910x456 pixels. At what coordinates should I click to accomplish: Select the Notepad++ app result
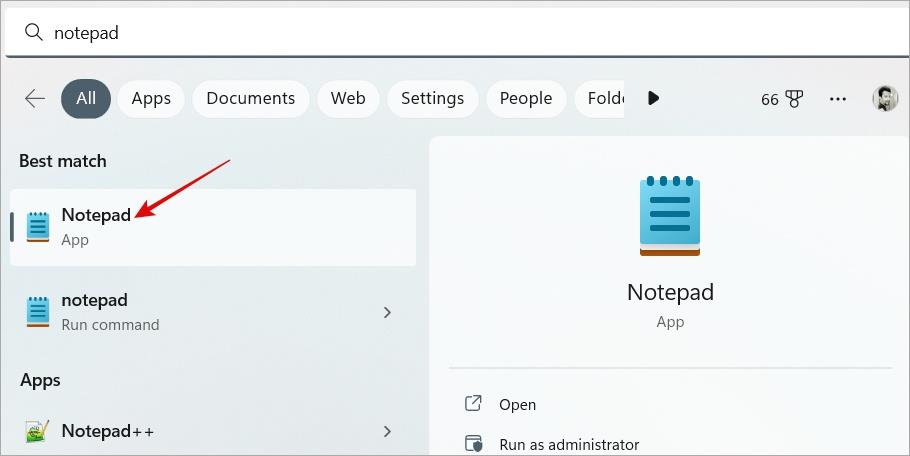(x=213, y=432)
